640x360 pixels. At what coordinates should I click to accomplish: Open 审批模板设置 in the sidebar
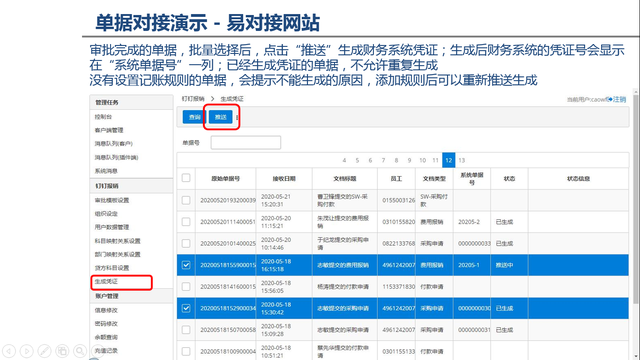click(x=112, y=200)
